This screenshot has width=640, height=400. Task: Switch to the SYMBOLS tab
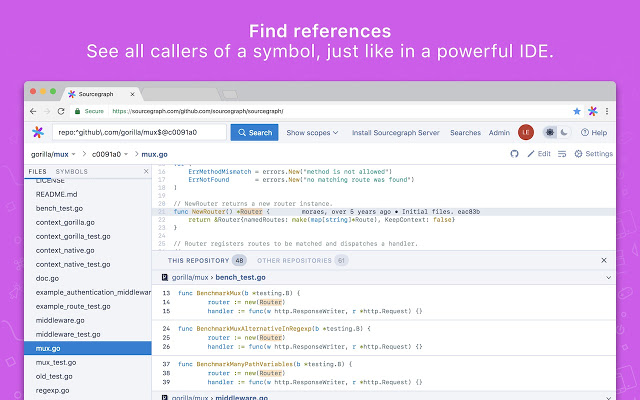point(71,171)
